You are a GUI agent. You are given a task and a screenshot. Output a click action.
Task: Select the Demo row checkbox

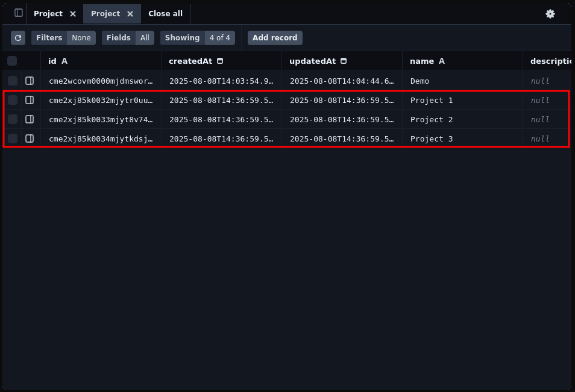13,81
